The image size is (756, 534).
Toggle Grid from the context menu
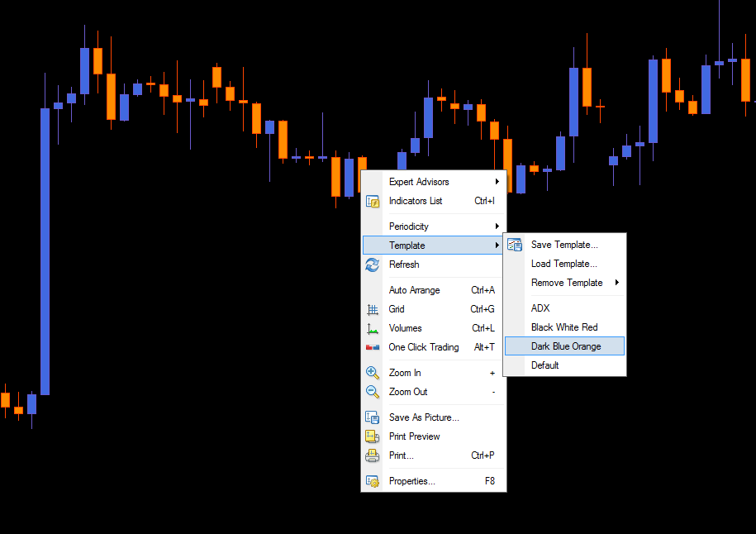click(x=434, y=309)
